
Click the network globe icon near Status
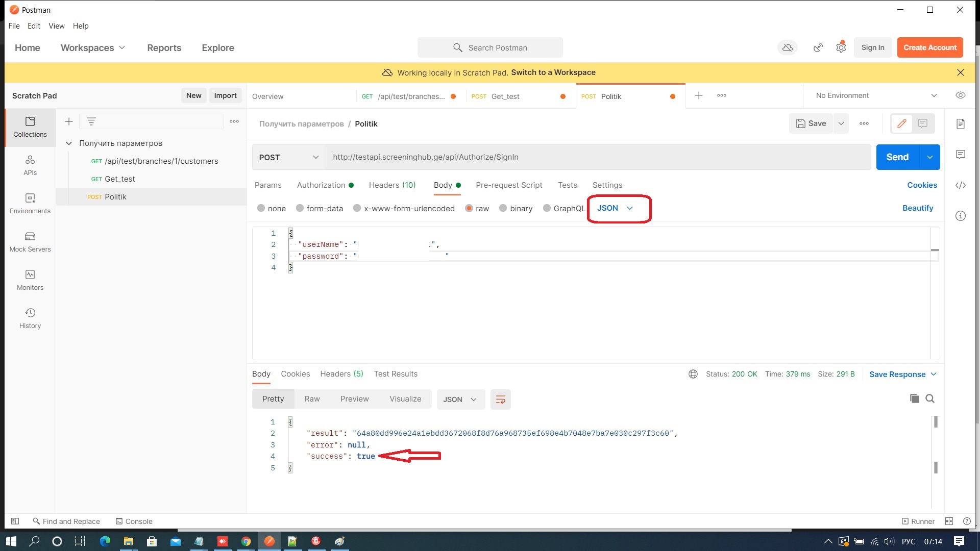tap(693, 374)
